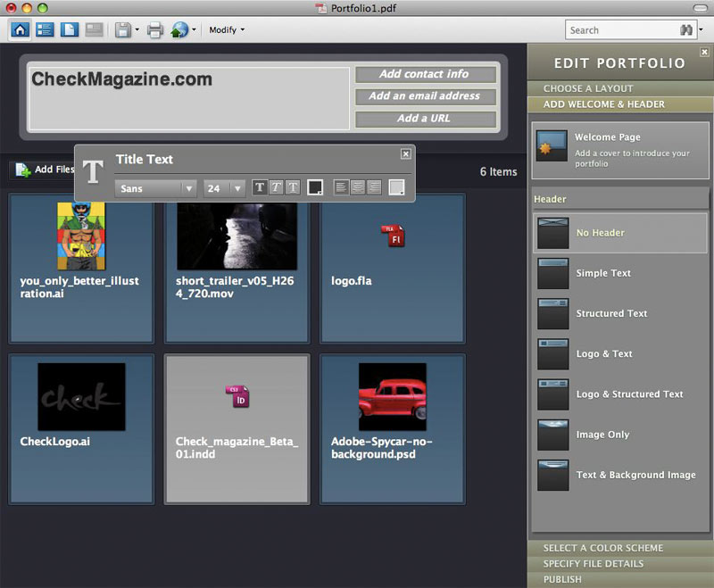Image resolution: width=714 pixels, height=588 pixels.
Task: Open Select a Color Scheme section
Action: 602,548
